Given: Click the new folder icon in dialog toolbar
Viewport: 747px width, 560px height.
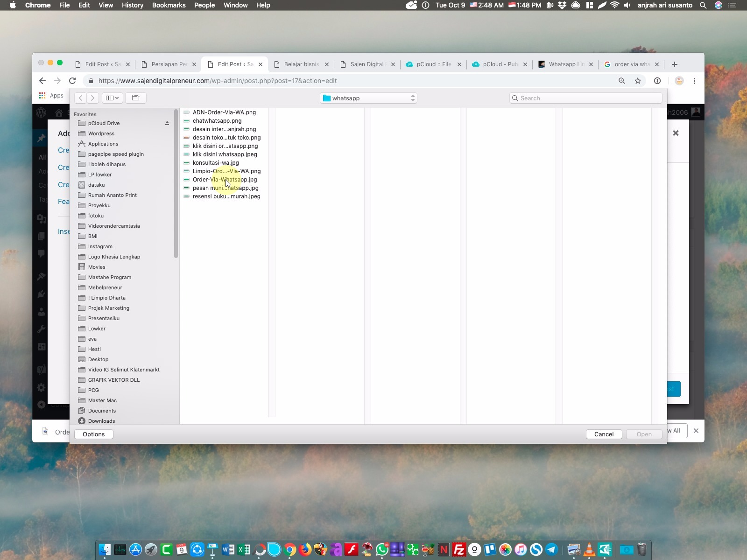Looking at the screenshot, I should tap(136, 98).
